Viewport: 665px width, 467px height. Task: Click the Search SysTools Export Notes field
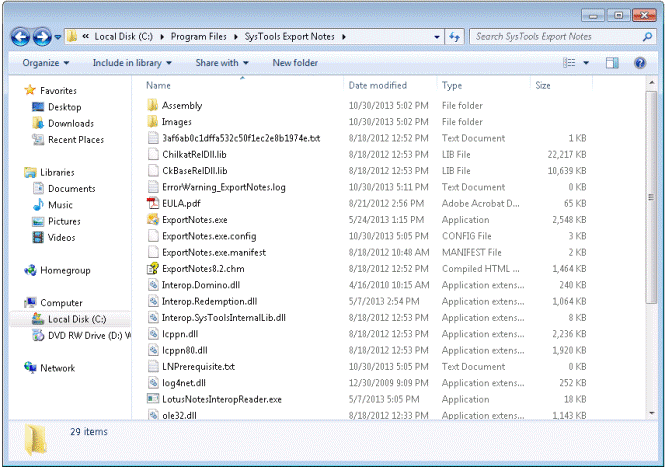pos(562,37)
